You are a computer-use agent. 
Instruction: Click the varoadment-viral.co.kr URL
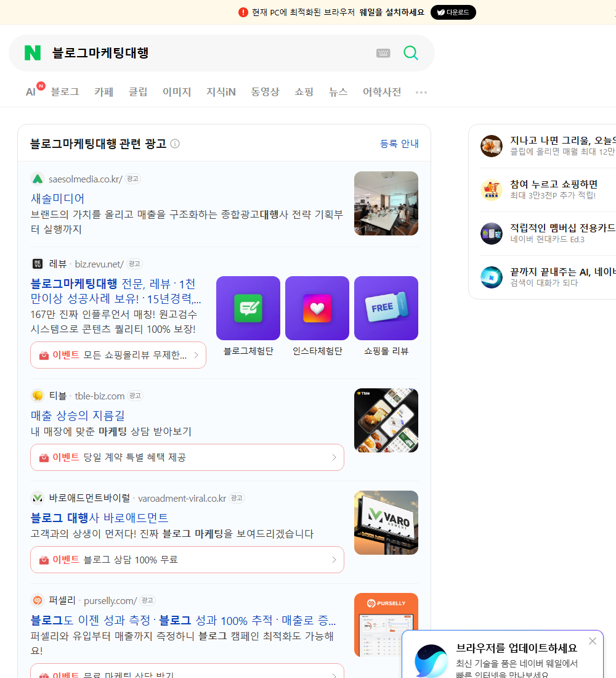182,498
